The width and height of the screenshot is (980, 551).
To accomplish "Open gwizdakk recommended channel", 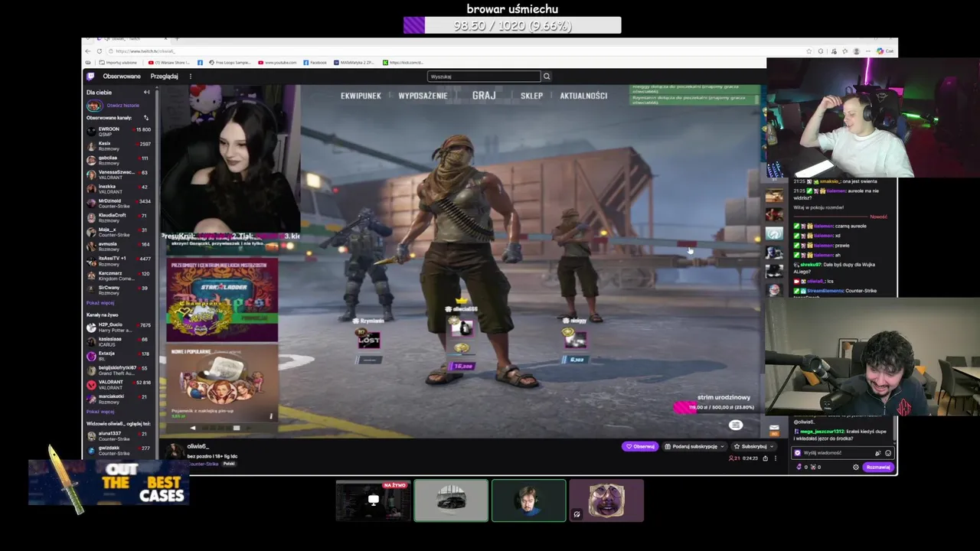I will (x=119, y=450).
